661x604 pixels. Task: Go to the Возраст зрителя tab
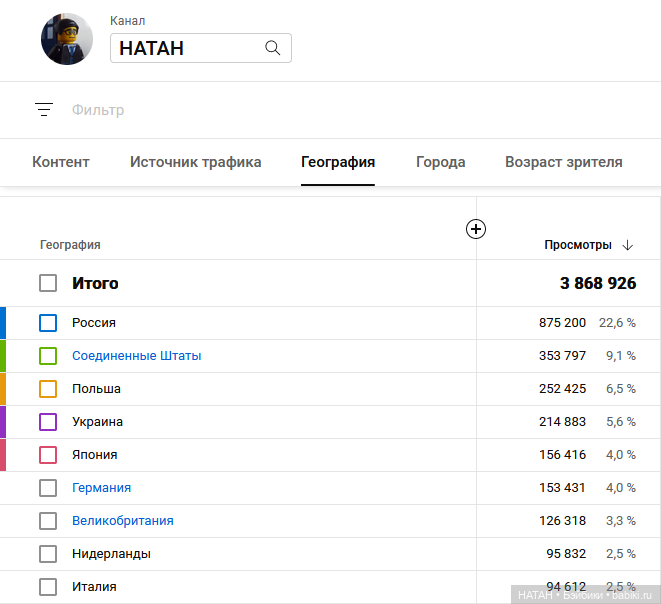click(563, 162)
